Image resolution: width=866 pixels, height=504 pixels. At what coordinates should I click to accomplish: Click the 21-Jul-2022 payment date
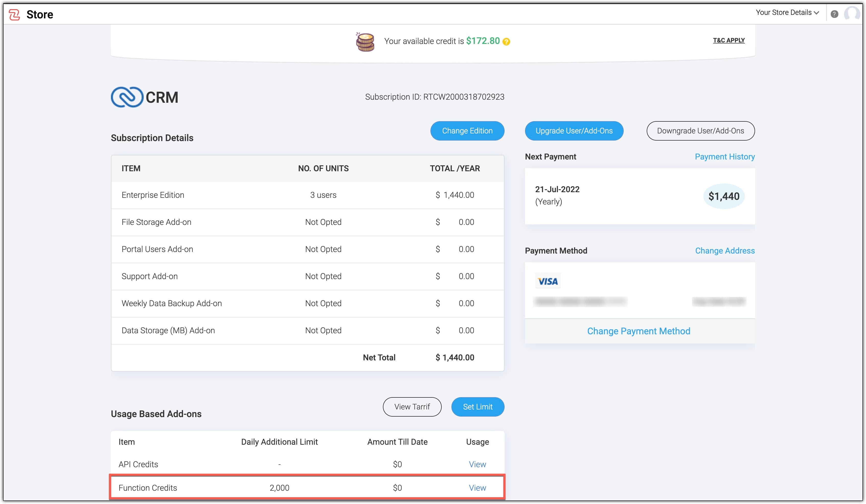pos(557,189)
